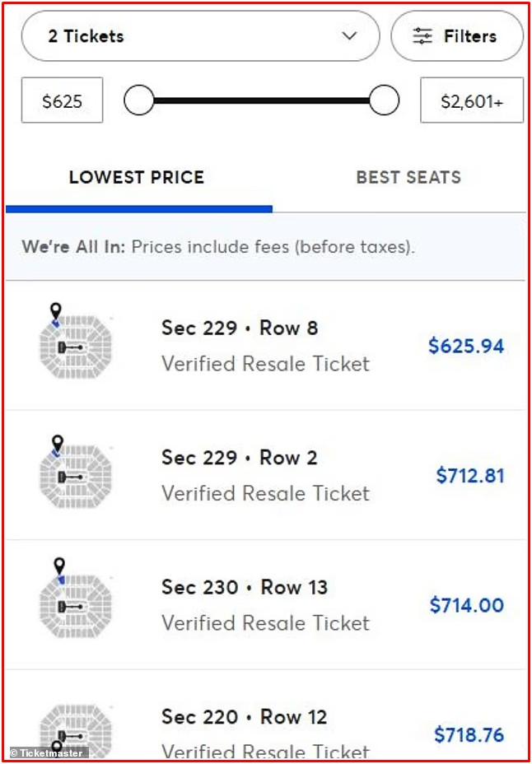Open the Filters button
This screenshot has height=764, width=532.
pyautogui.click(x=457, y=36)
